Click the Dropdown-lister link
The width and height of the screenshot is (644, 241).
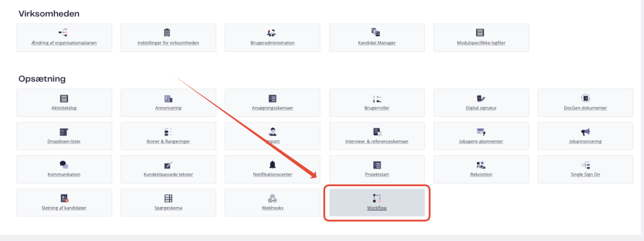[64, 141]
